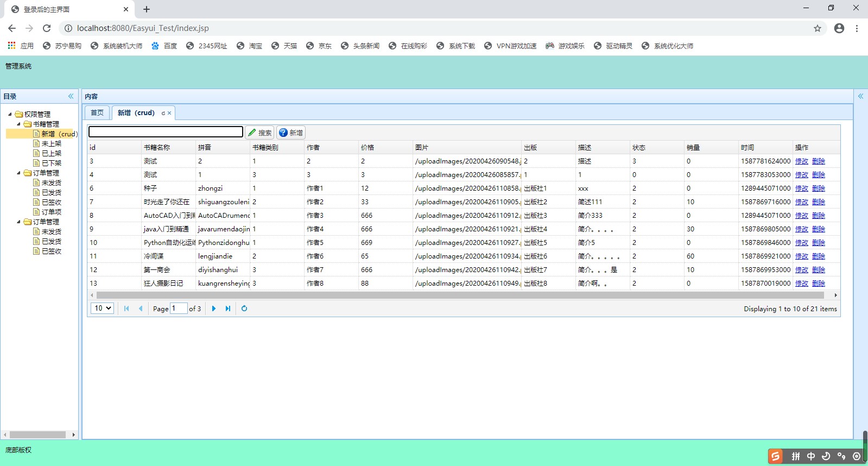Open the 天猫 bookmark
Screen dimensions: 868x466
[x=284, y=46]
